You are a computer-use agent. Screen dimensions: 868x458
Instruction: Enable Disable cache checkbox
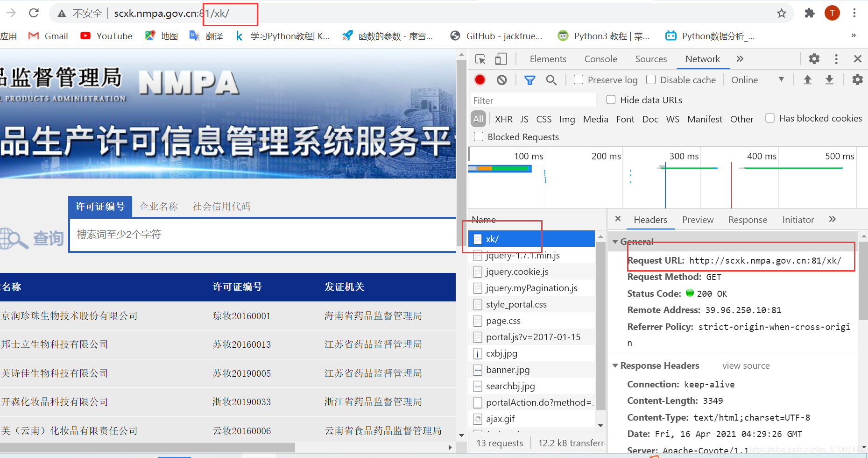651,80
